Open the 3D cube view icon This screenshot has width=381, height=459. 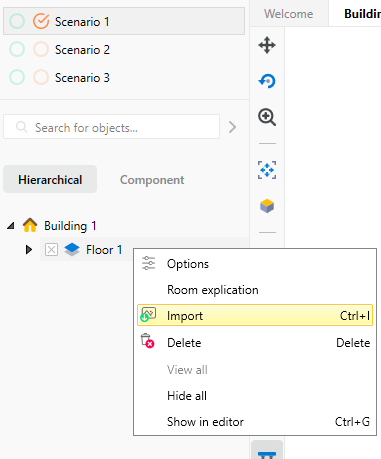[267, 206]
